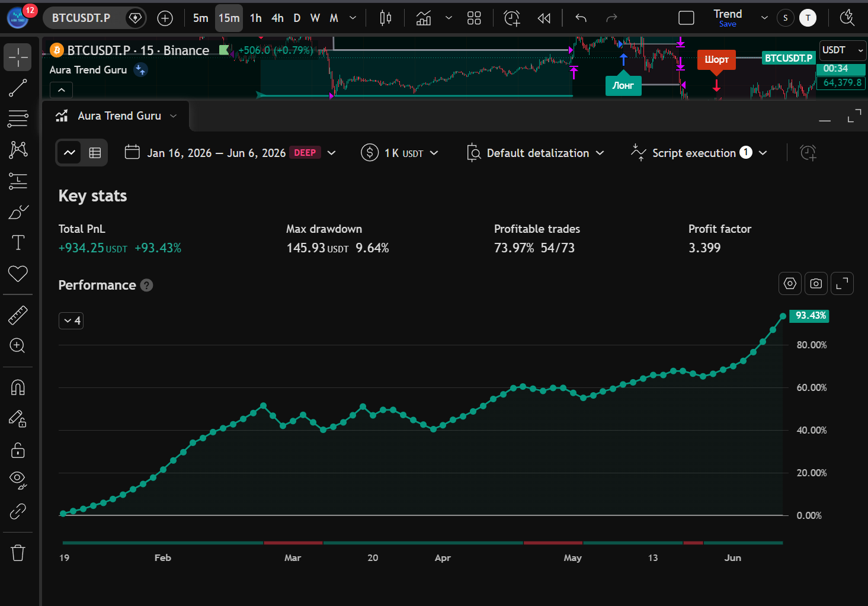This screenshot has height=606, width=868.
Task: Open the T user profile avatar
Action: pyautogui.click(x=808, y=18)
